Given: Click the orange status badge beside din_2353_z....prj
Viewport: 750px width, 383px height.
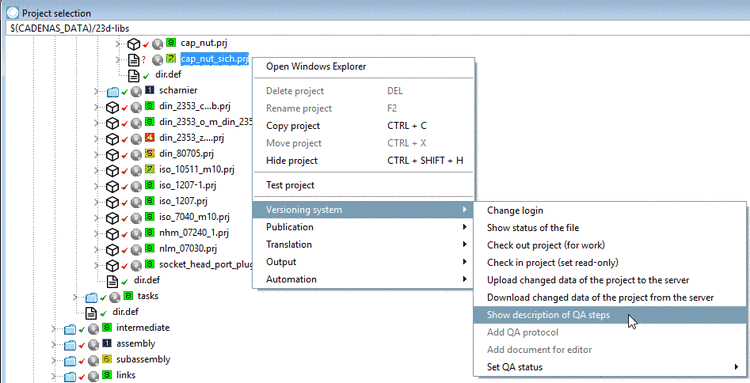Looking at the screenshot, I should (149, 137).
